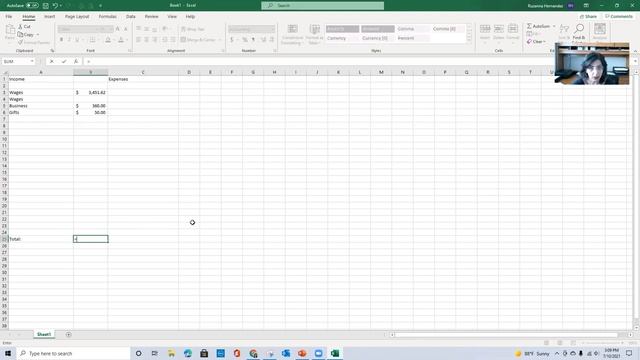Confirm entry with the checkmark icon
Viewport: 640px width, 360px height.
click(x=64, y=61)
